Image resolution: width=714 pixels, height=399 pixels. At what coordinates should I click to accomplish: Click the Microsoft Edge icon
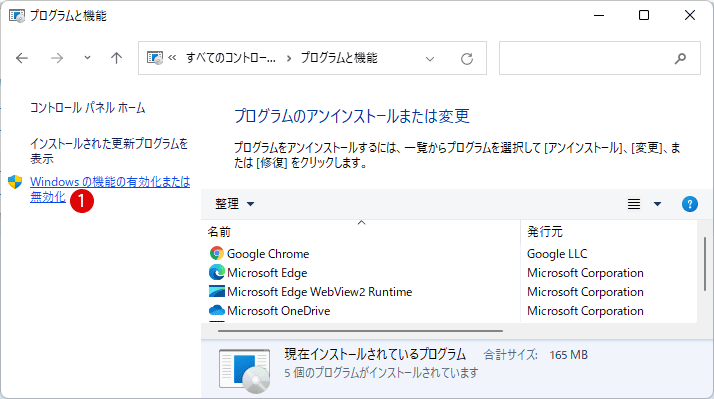click(x=217, y=272)
